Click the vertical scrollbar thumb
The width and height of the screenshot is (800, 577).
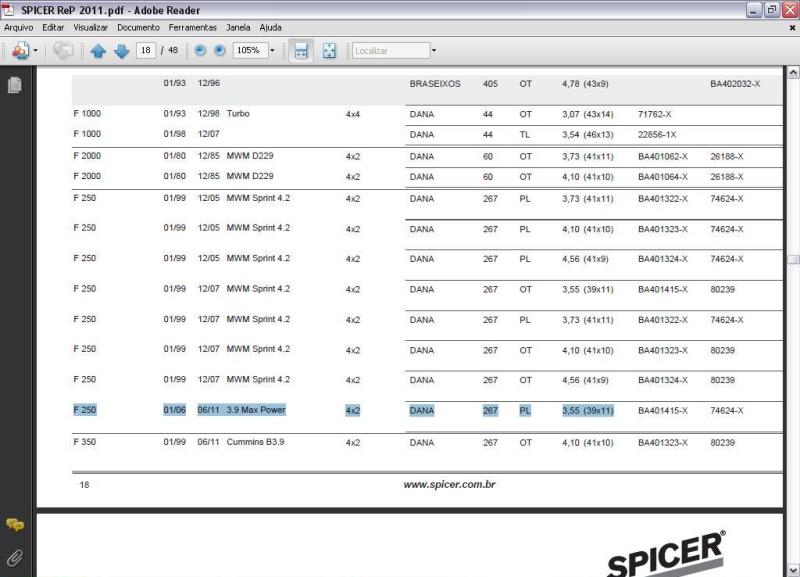coord(793,259)
